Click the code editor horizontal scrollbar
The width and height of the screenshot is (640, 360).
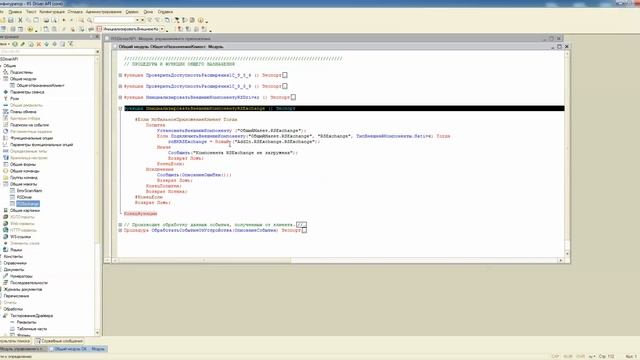[338, 260]
